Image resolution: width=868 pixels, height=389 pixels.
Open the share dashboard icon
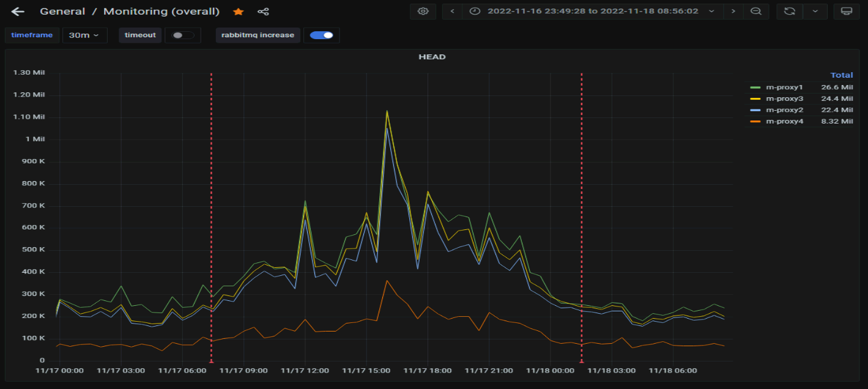[x=263, y=12]
